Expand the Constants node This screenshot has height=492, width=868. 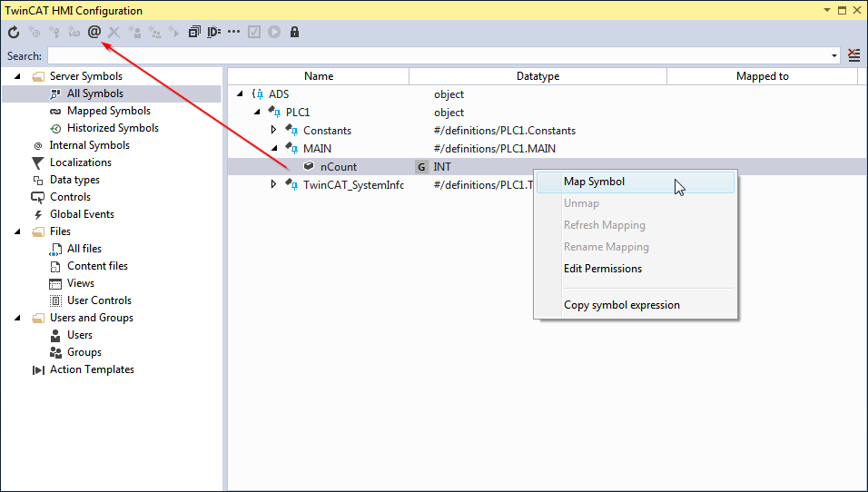coord(273,130)
